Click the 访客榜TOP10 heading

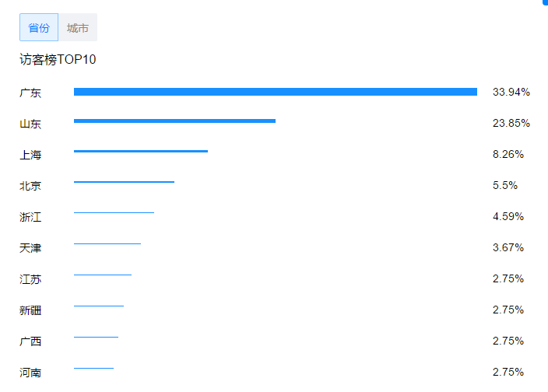pyautogui.click(x=58, y=60)
